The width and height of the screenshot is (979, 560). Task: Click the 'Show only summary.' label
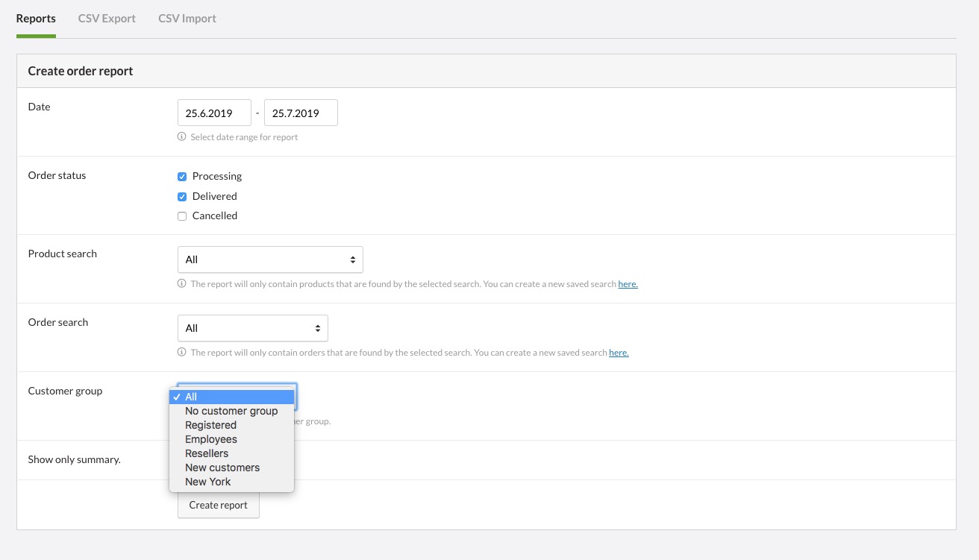pos(75,460)
